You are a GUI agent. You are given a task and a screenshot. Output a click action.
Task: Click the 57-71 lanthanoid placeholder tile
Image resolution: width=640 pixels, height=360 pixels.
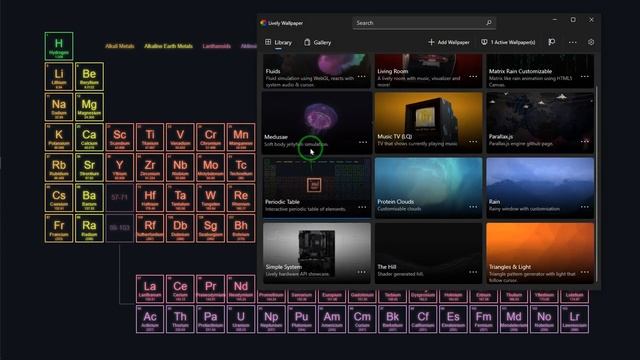tap(120, 198)
